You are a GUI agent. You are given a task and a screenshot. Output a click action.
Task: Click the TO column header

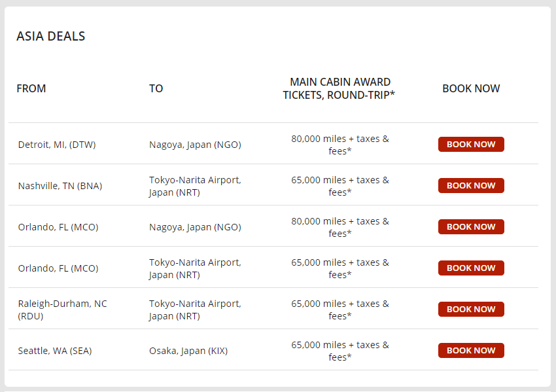coord(156,88)
